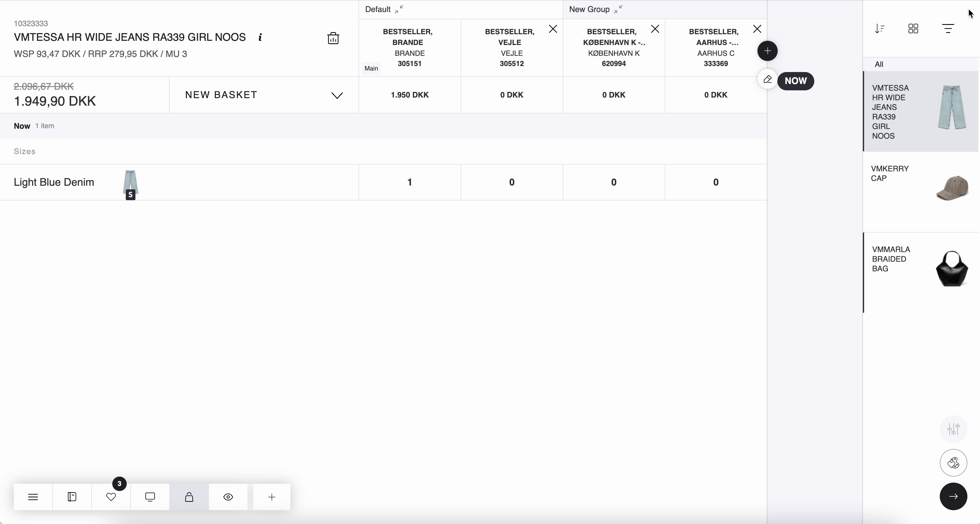The width and height of the screenshot is (980, 524).
Task: Switch to grid view icon
Action: (913, 29)
